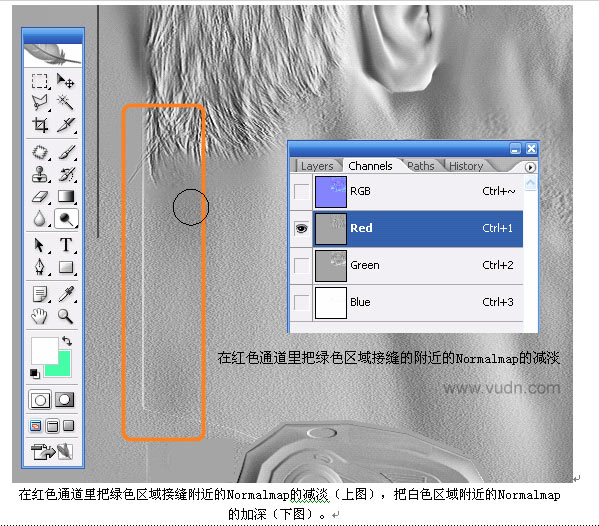Hide the Red channel eye icon

(x=301, y=228)
